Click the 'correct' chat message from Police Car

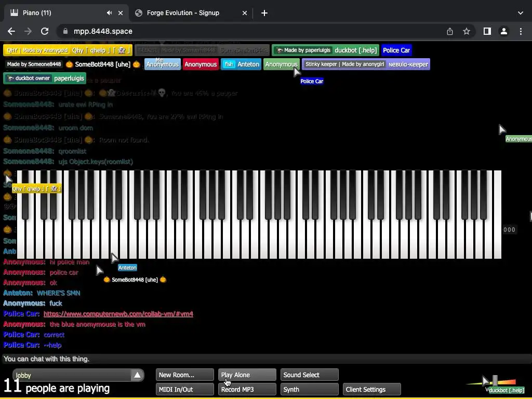[x=54, y=335]
